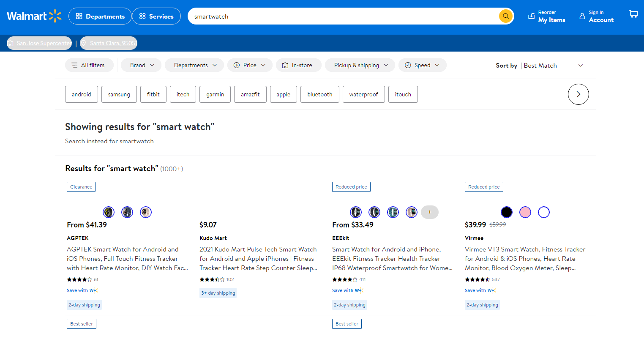
Task: Click the $9.07 Kudo Mart price
Action: point(208,225)
